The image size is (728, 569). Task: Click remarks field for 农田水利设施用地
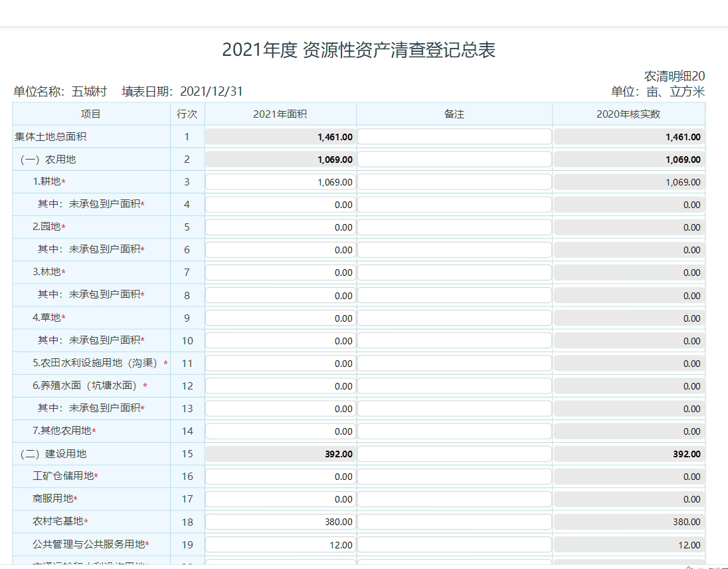click(x=454, y=363)
